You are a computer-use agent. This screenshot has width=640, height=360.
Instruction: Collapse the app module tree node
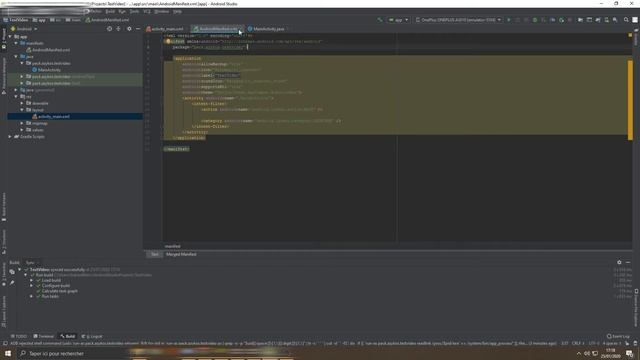tap(10, 37)
